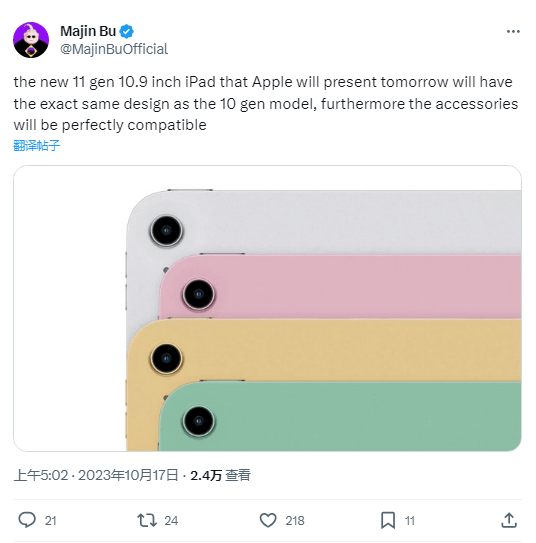Bookmark this post
Image resolution: width=536 pixels, height=543 pixels.
388,520
